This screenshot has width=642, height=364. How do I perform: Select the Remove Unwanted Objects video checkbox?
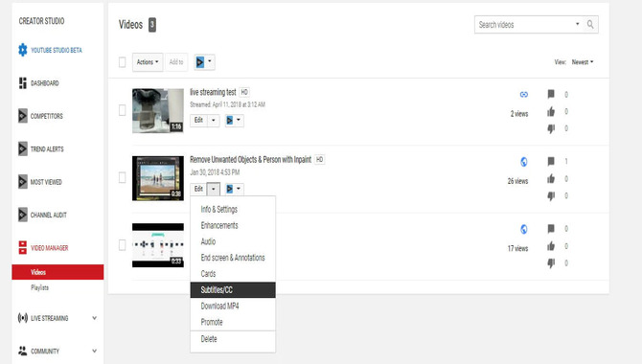tap(122, 178)
